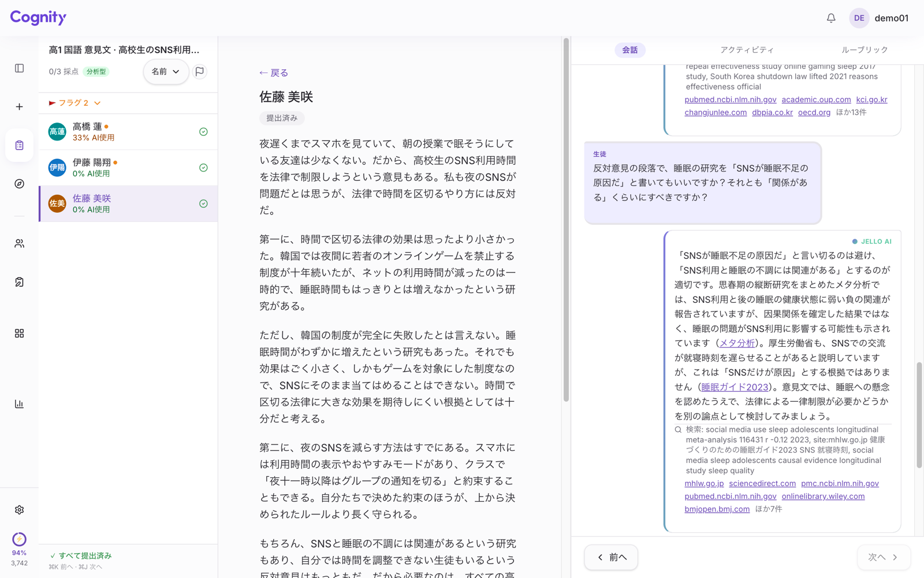Click the 次へ button
924x578 pixels.
pos(884,557)
